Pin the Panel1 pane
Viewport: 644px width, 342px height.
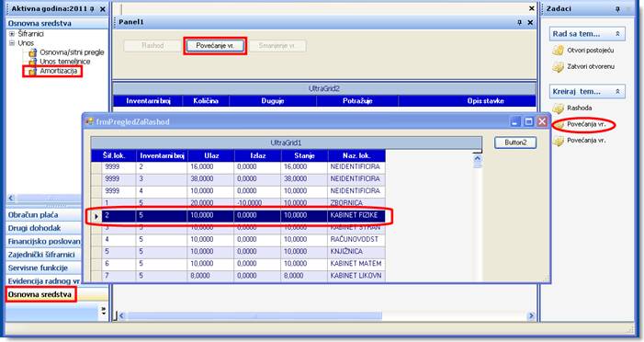pos(520,22)
